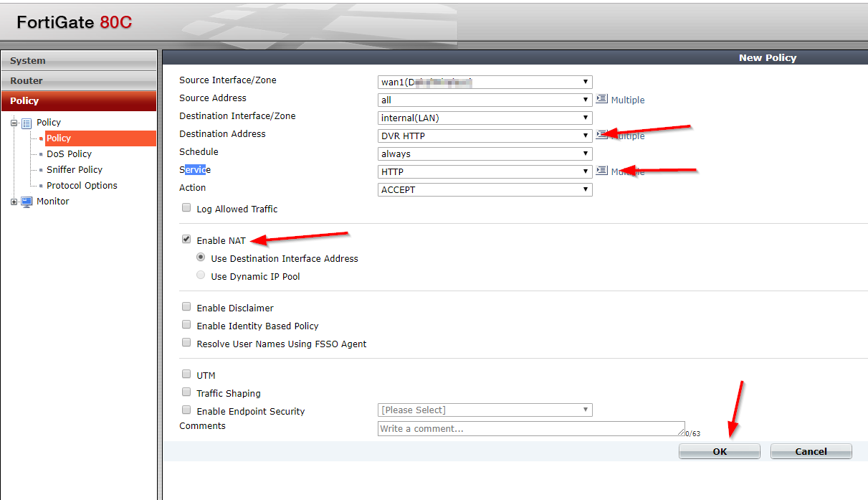Viewport: 868px width, 500px height.
Task: Check Enable Identity Based Policy
Action: (x=186, y=324)
